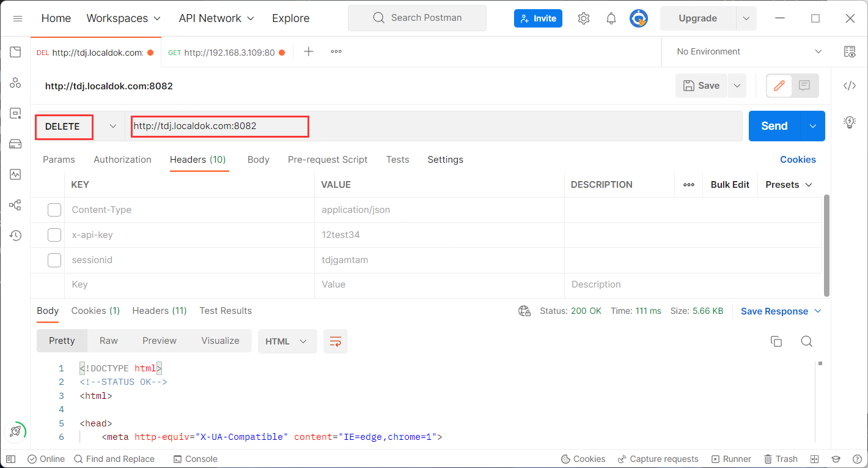The height and width of the screenshot is (468, 868).
Task: Expand the API Network dropdown
Action: (216, 18)
